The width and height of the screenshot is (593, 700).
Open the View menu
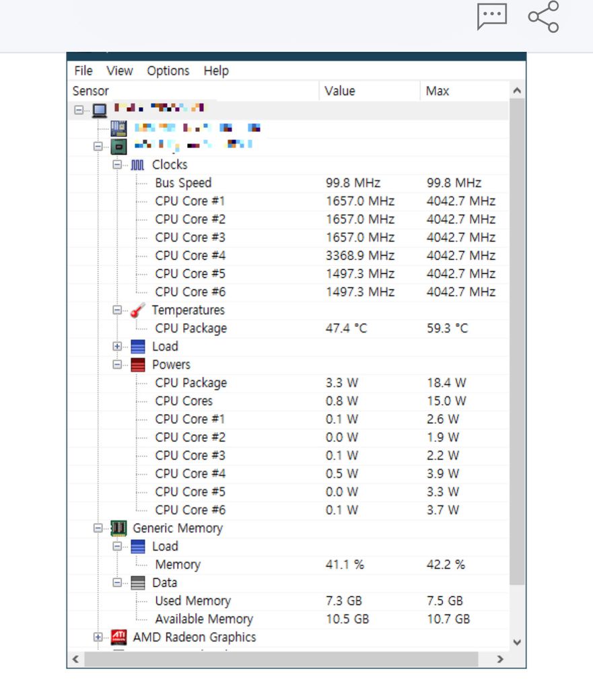(x=120, y=71)
